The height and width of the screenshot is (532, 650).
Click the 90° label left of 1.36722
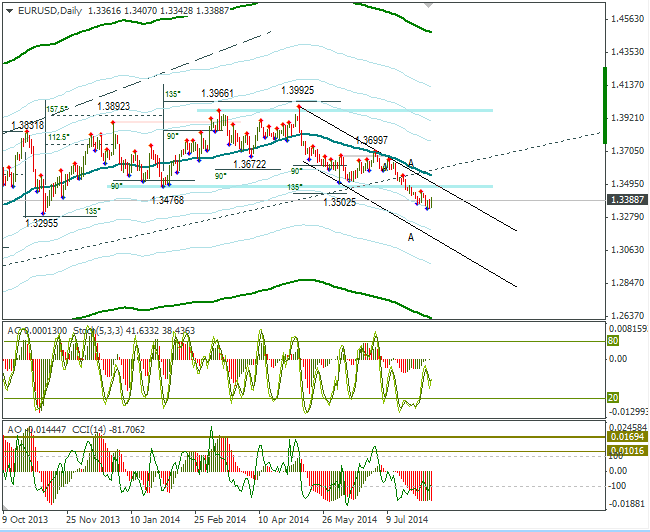click(221, 176)
